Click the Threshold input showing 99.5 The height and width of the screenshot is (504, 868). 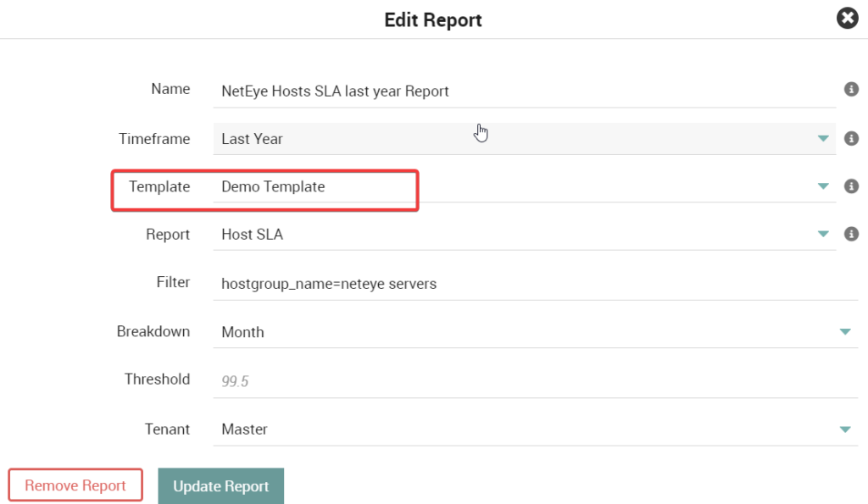click(536, 381)
